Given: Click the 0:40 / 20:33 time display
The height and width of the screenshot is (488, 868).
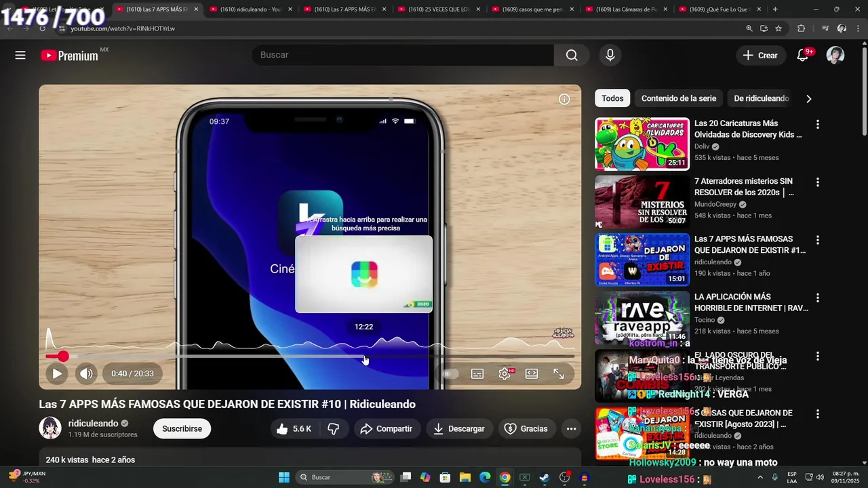Looking at the screenshot, I should pos(132,373).
